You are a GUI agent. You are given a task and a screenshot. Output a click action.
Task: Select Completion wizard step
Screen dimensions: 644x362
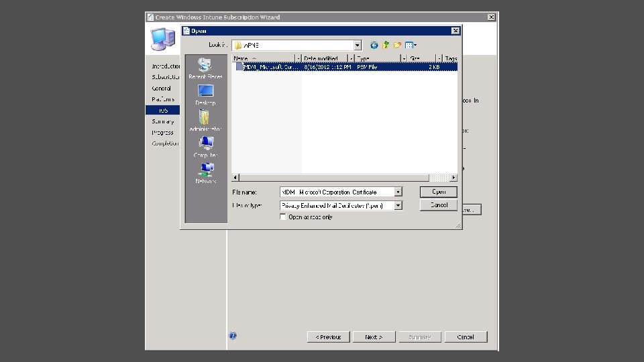pyautogui.click(x=165, y=143)
